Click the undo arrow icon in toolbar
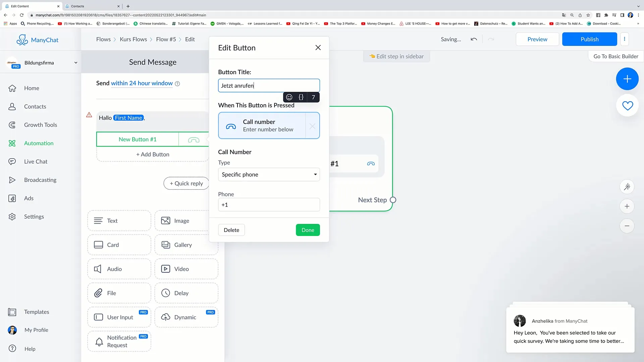644x362 pixels. point(474,39)
